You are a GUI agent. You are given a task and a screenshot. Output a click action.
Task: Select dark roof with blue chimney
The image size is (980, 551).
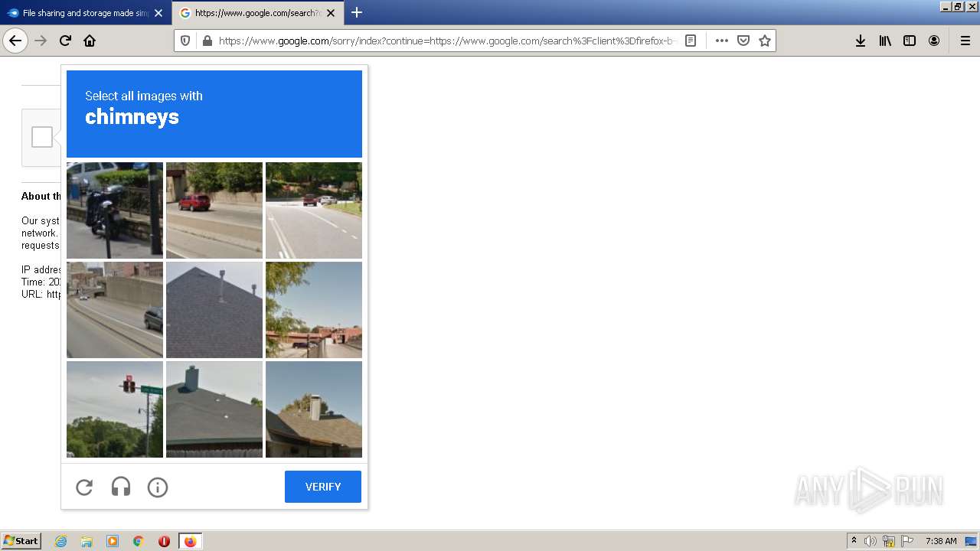214,409
